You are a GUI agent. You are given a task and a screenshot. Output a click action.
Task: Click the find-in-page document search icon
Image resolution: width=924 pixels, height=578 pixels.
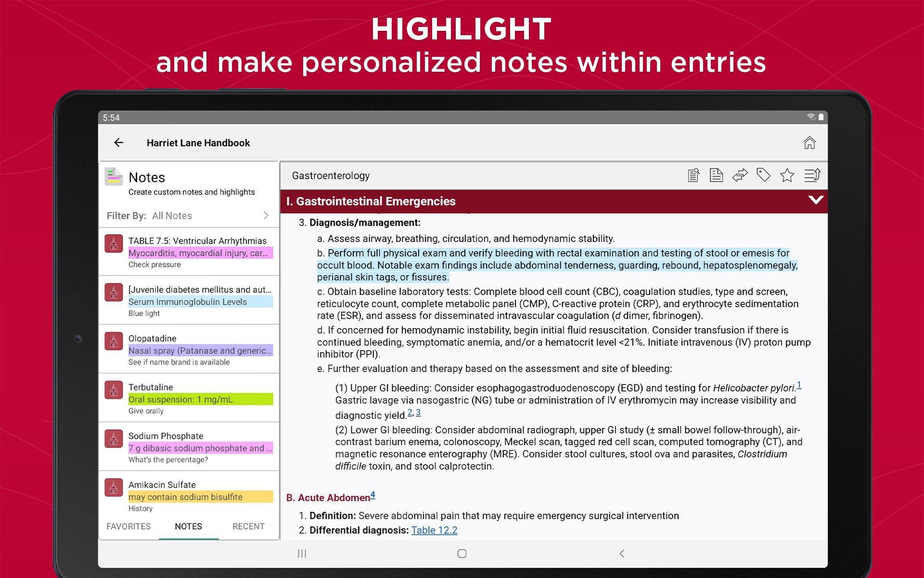coord(693,175)
